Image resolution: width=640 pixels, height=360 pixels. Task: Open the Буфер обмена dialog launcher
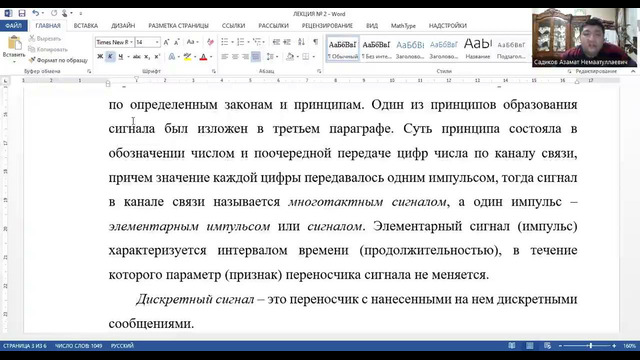tap(89, 71)
